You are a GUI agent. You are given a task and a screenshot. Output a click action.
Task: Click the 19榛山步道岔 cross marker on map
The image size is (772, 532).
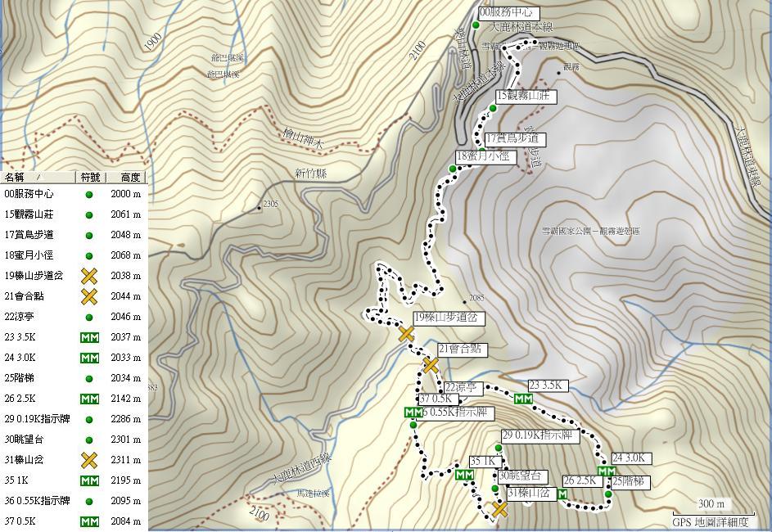coord(406,334)
